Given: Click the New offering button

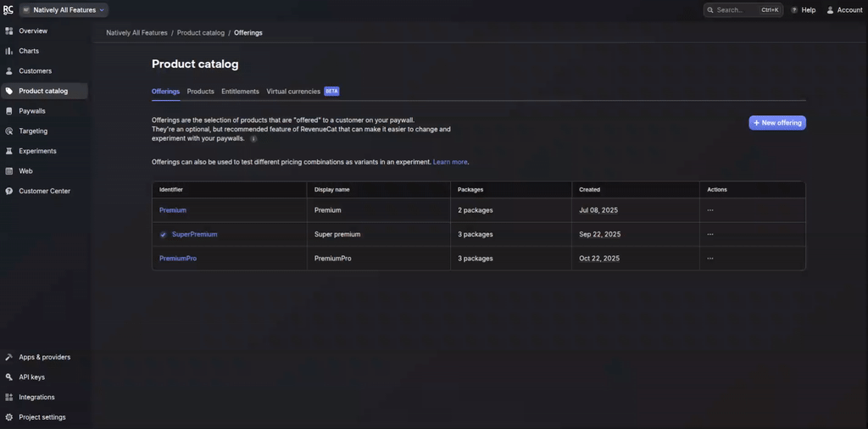Looking at the screenshot, I should tap(776, 123).
